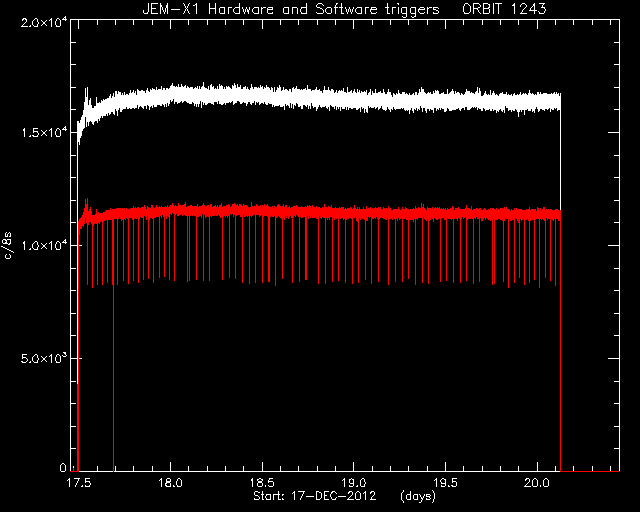Screen dimensions: 640x512
Task: Click the y-axis label c/8s
Action: click(8, 246)
